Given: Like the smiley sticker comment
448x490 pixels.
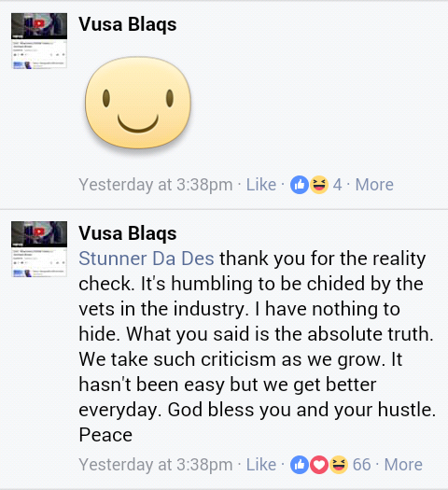Looking at the screenshot, I should (261, 185).
